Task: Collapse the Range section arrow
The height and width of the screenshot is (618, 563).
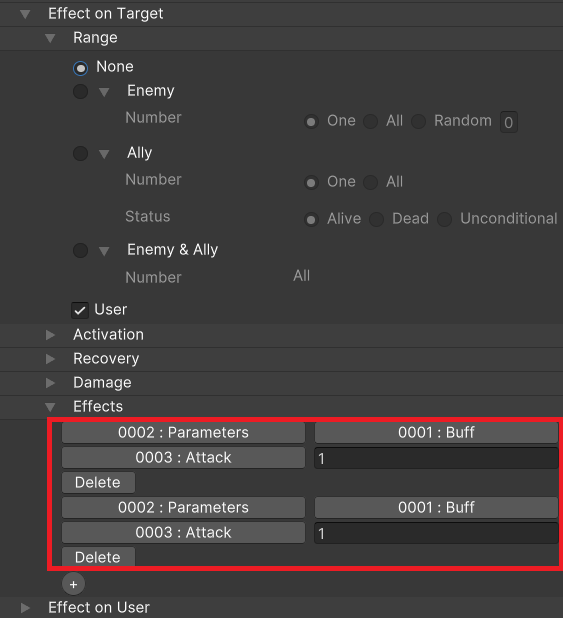Action: click(50, 38)
